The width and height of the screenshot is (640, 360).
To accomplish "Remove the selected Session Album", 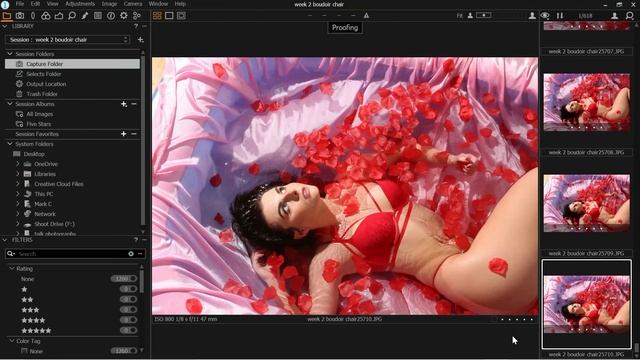I will [134, 104].
